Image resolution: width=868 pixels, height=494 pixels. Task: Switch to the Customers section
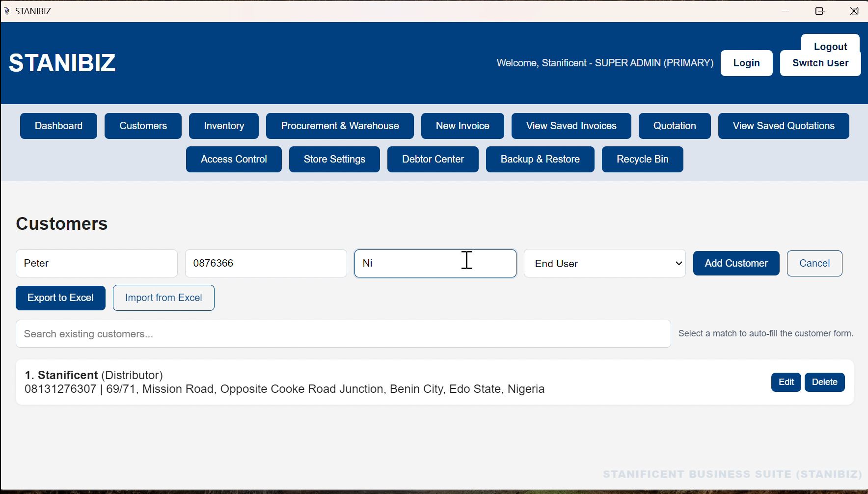[143, 126]
